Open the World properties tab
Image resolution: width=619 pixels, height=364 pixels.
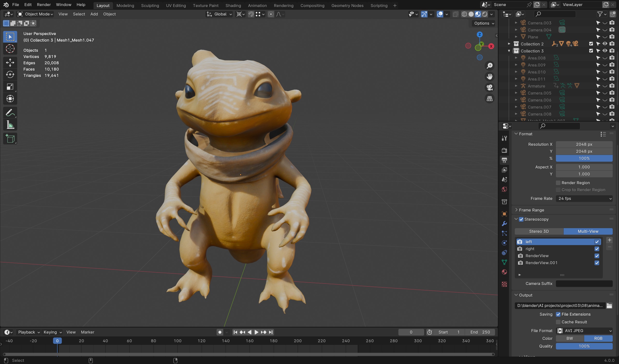coord(504,189)
